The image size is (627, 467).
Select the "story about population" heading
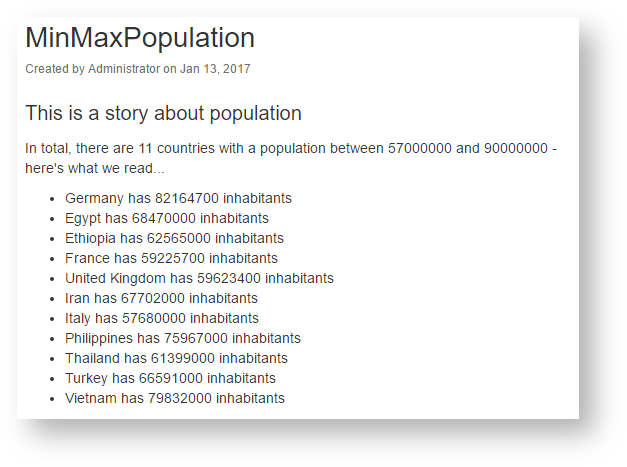(163, 113)
